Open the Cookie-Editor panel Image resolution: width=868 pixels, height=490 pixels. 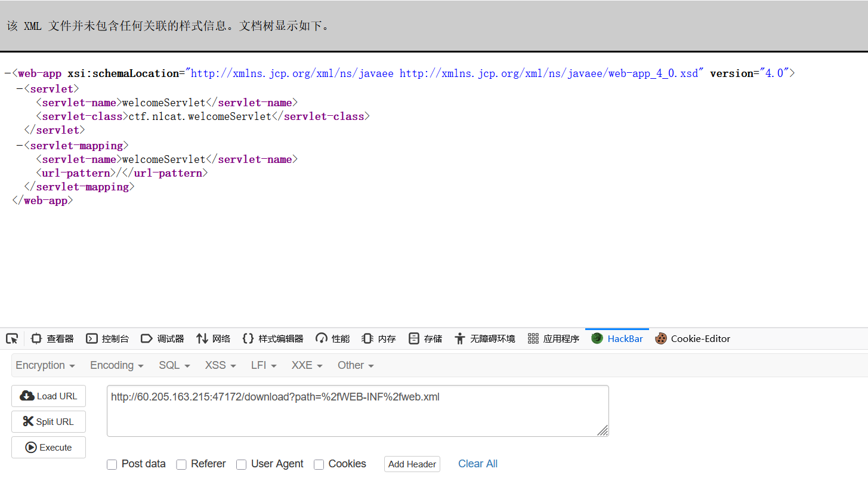tap(693, 338)
